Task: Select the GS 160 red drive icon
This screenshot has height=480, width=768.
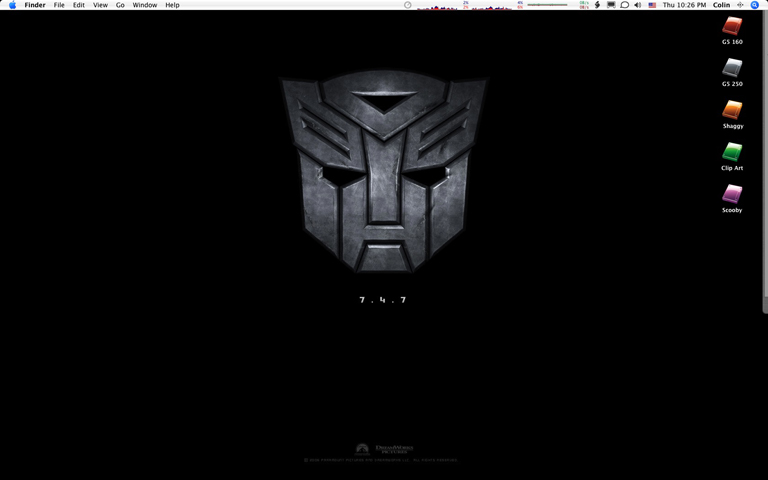Action: point(732,26)
